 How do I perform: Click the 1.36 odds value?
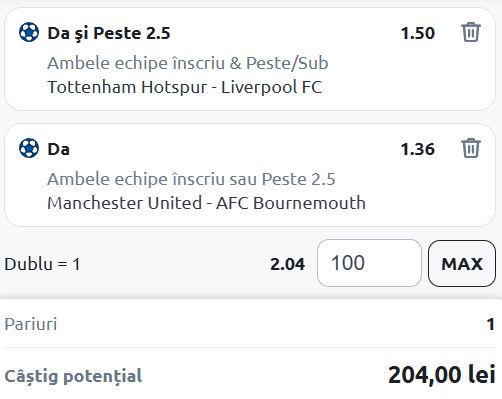point(418,149)
